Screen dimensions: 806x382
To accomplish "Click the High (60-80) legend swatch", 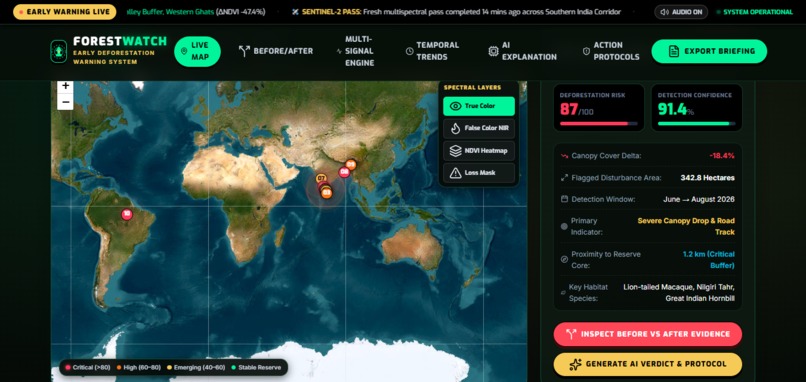I will coord(118,367).
